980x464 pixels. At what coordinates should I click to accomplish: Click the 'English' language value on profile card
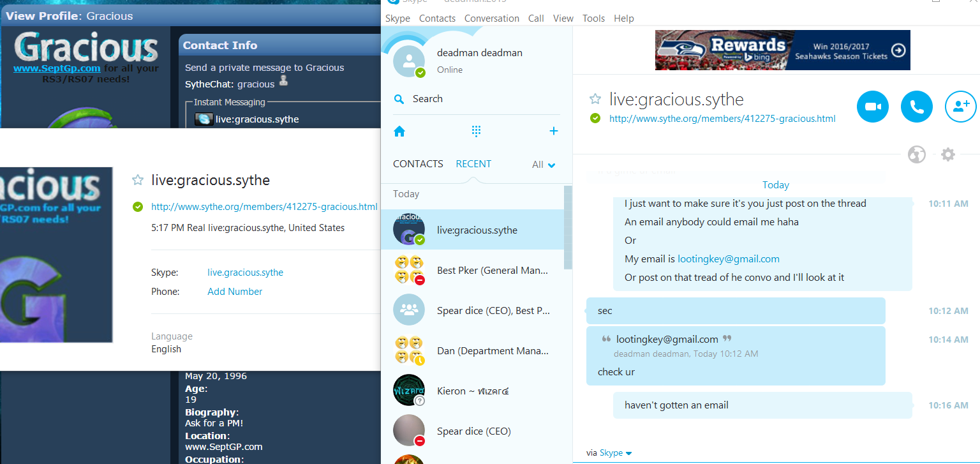(166, 349)
